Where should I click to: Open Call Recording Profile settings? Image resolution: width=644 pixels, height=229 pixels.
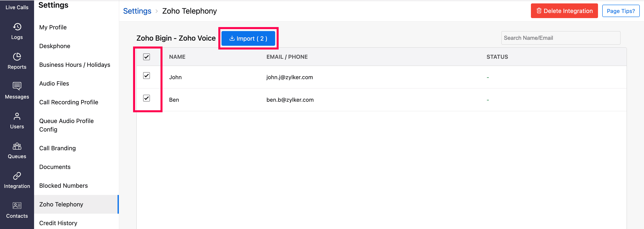tap(69, 102)
